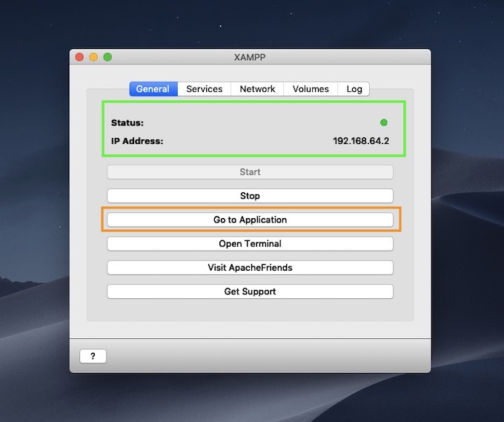Click the XAMPP window title

[250, 57]
